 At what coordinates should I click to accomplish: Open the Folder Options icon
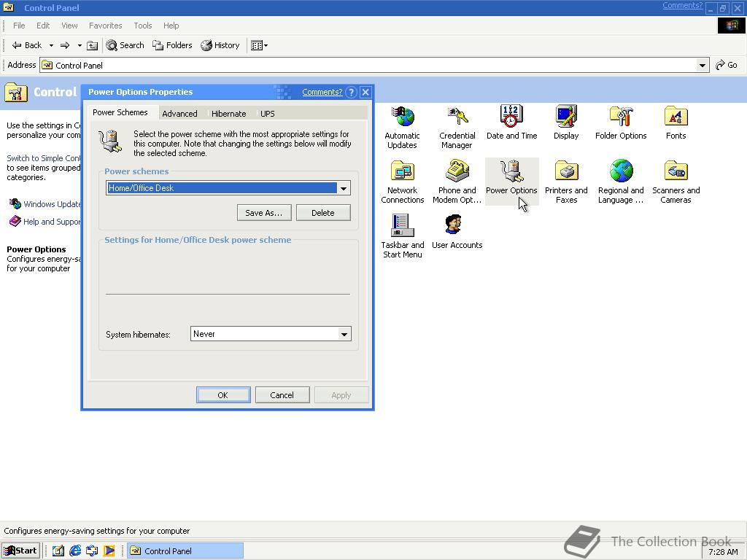[621, 122]
